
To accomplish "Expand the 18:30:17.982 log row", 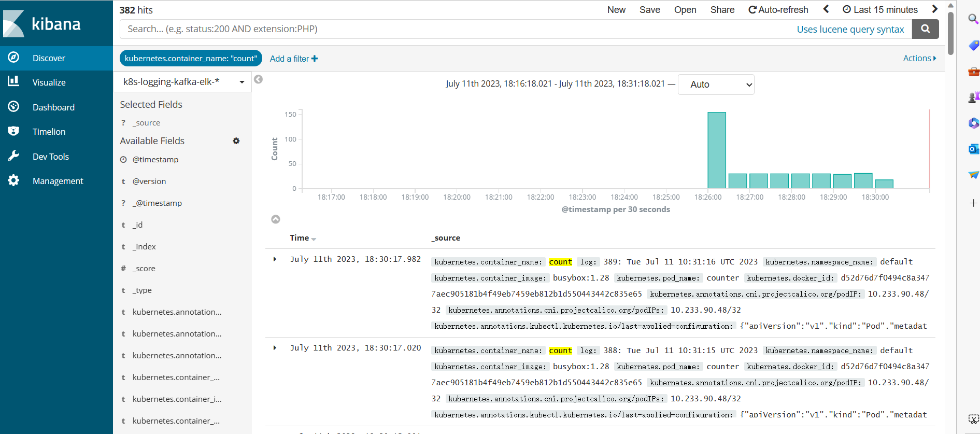I will 275,259.
